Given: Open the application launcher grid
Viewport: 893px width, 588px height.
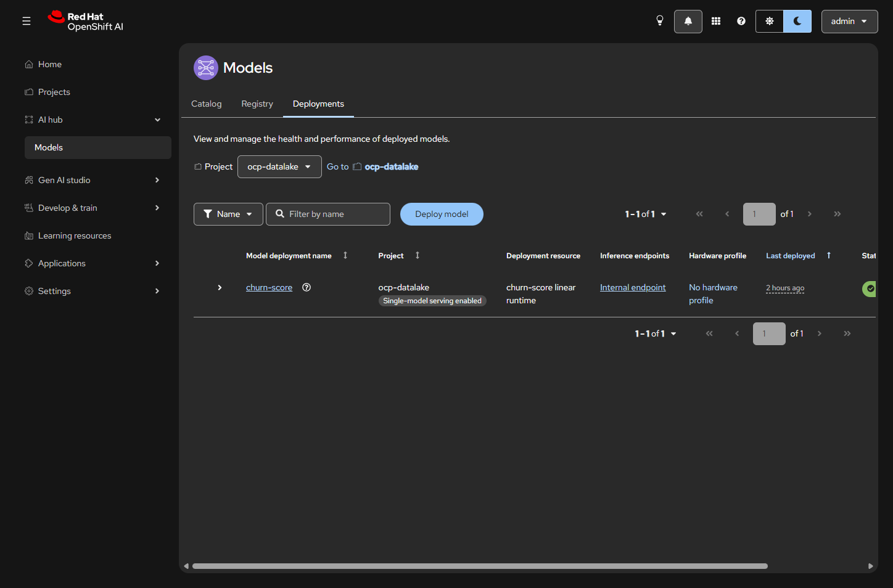Looking at the screenshot, I should tap(716, 21).
